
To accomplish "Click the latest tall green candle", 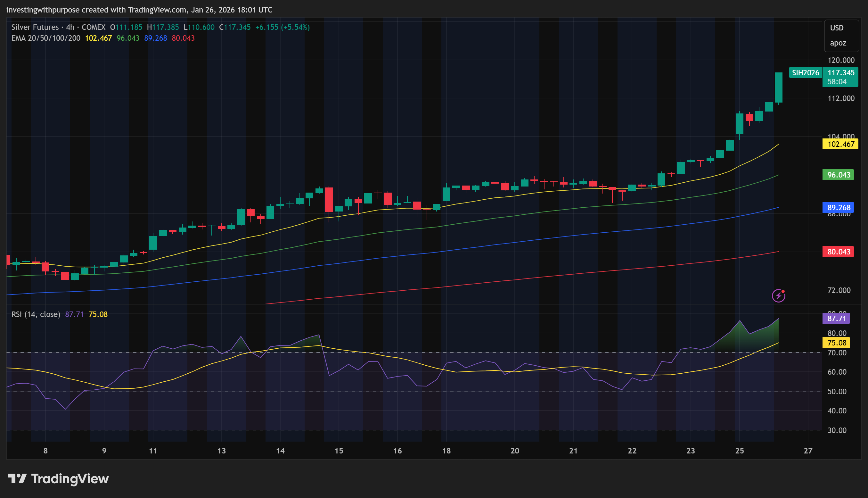I will coord(778,87).
